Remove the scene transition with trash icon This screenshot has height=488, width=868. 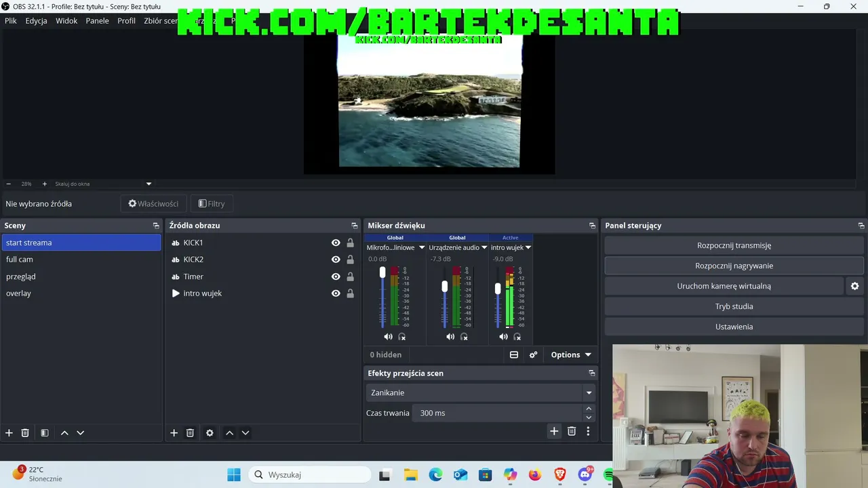click(572, 431)
